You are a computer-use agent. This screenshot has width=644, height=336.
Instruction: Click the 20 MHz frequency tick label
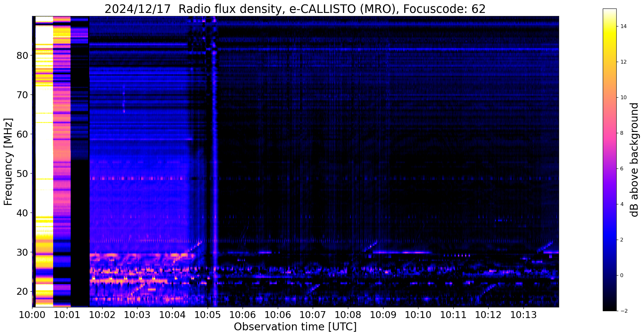point(22,292)
